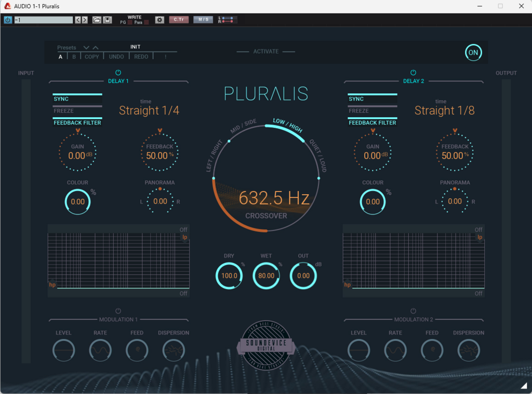Toggle SYNC in Delay 2
Viewport: 532px width, 394px height.
373,98
